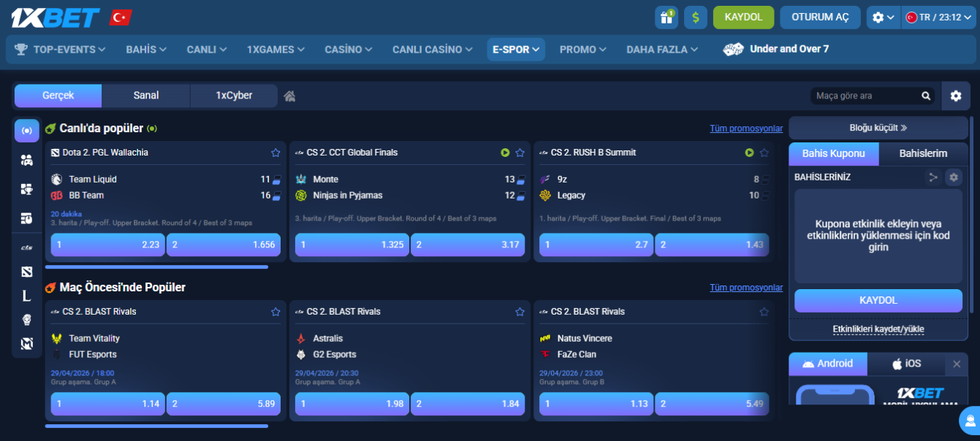Bet on Natus Vincere at 1.13
This screenshot has width=980, height=441.
pos(596,404)
